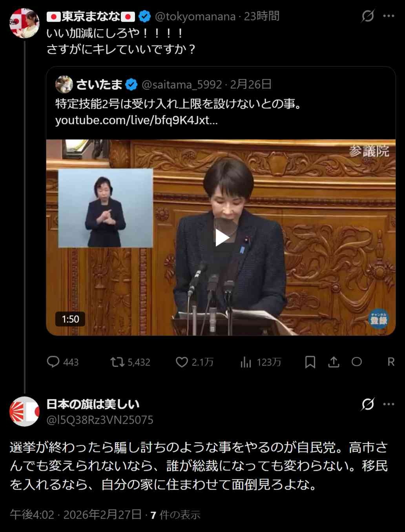Bookmark the 東京まなな tweet
This screenshot has height=532, width=405.
310,362
